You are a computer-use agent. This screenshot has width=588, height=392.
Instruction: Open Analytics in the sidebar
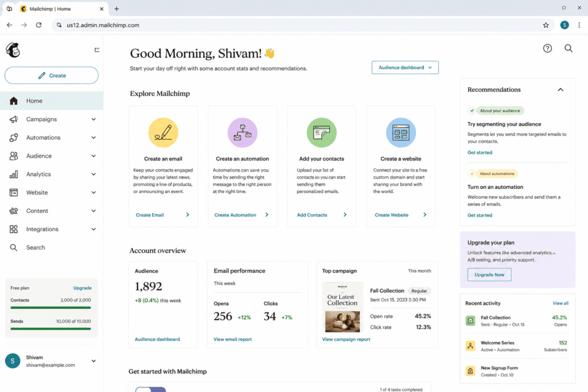pyautogui.click(x=52, y=174)
